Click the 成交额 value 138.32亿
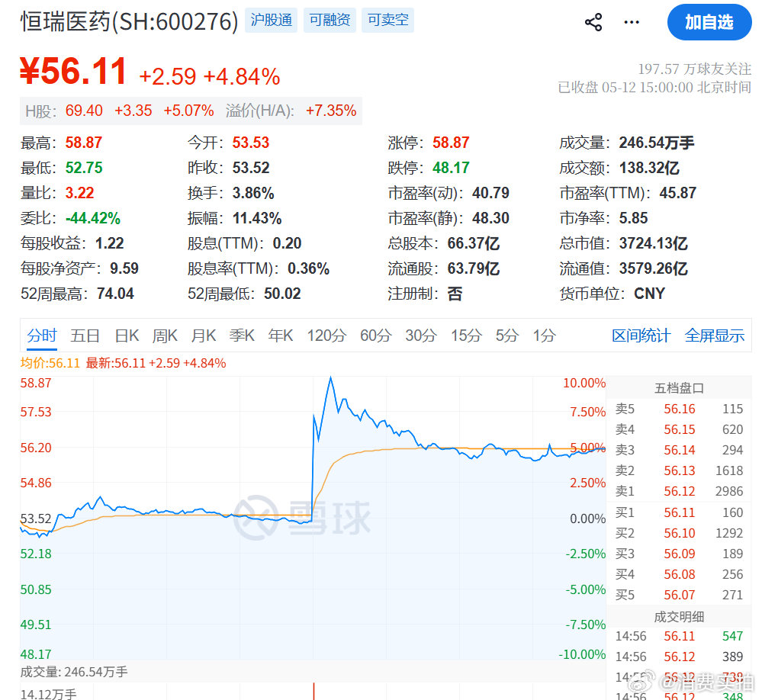The height and width of the screenshot is (700, 762). tap(649, 168)
